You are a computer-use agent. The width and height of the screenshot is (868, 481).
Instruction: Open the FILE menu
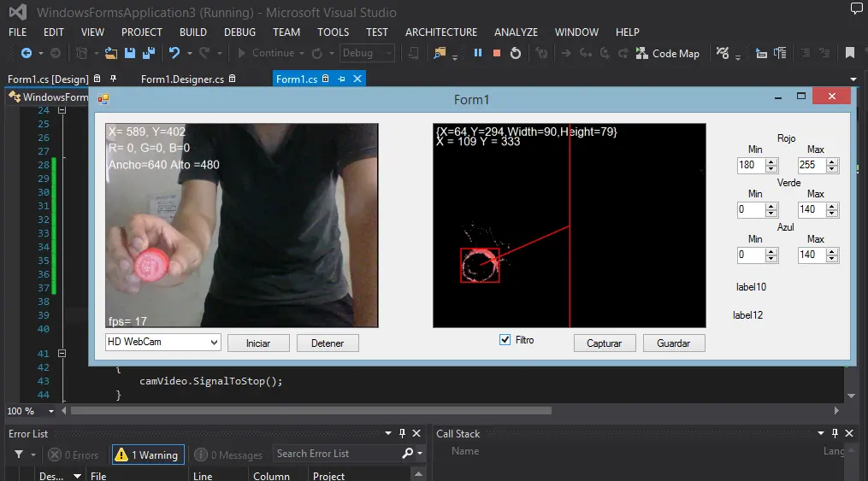(18, 32)
